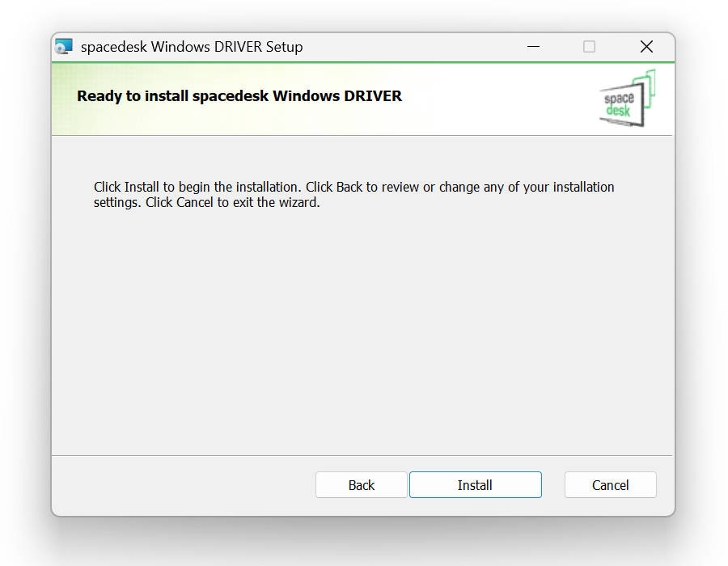Click the disabled maximize button
This screenshot has height=566, width=728.
[x=589, y=46]
